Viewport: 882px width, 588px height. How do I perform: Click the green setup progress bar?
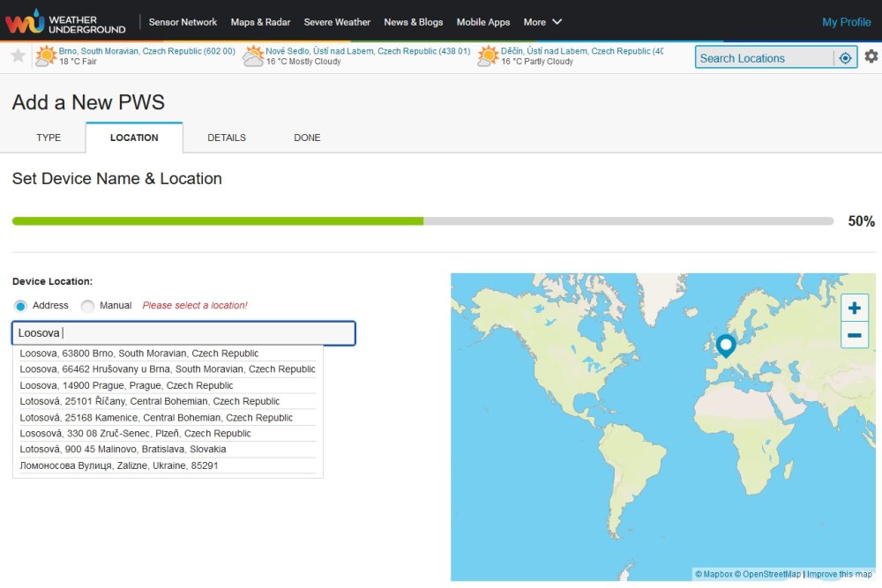(x=218, y=221)
